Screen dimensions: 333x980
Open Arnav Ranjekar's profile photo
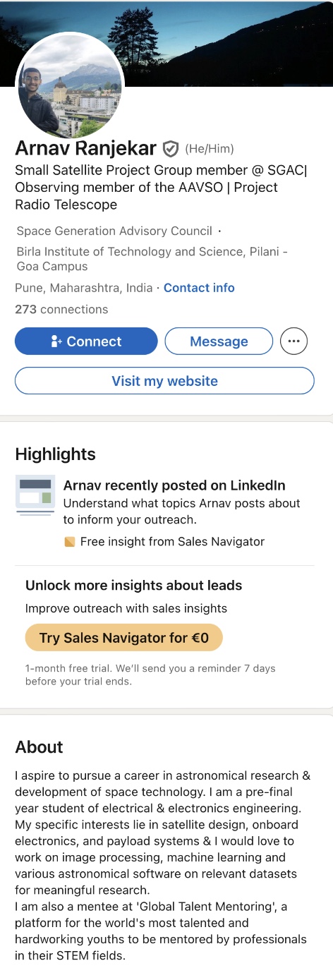(70, 85)
